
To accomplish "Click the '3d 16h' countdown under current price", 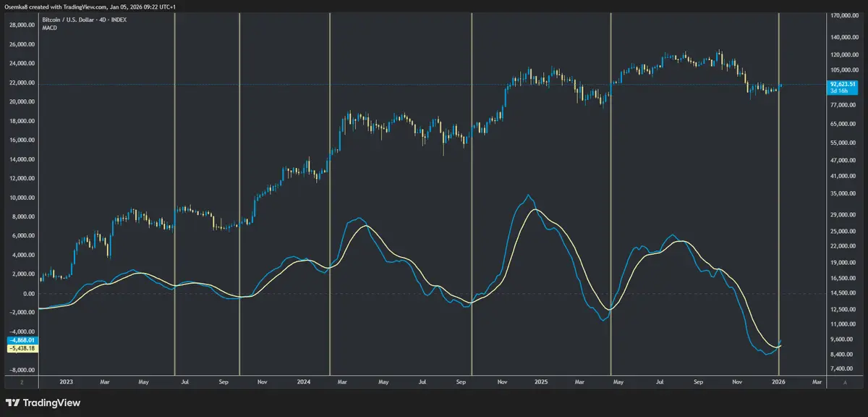I will tap(839, 91).
